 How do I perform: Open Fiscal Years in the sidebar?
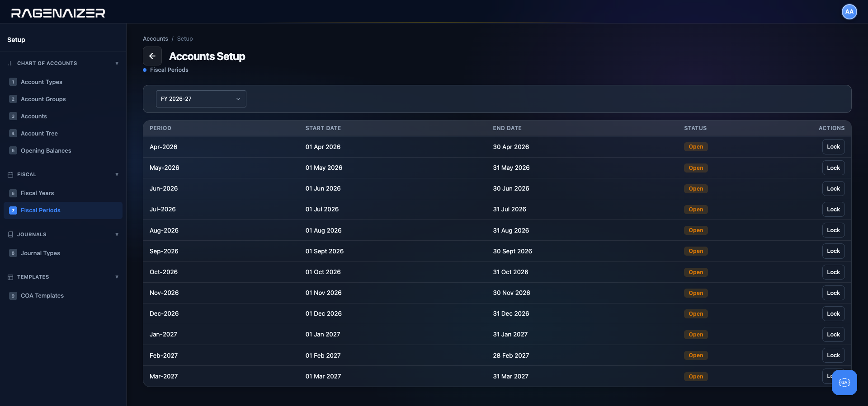(x=63, y=193)
